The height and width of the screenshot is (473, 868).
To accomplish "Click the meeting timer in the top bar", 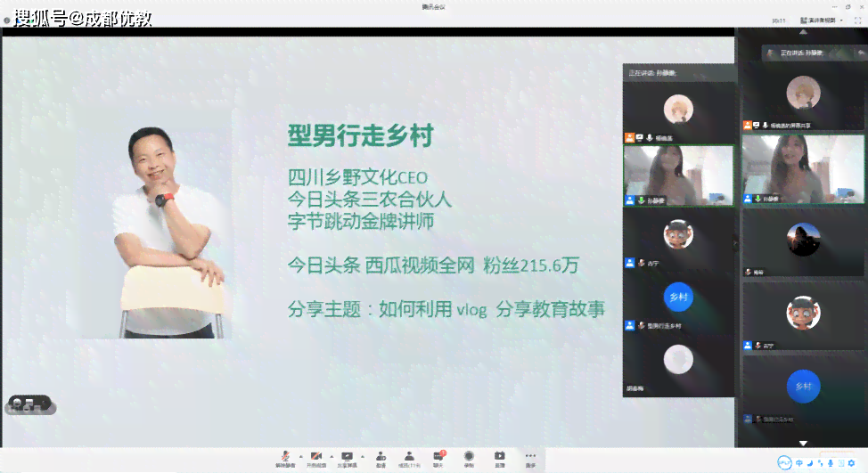I will click(x=779, y=20).
